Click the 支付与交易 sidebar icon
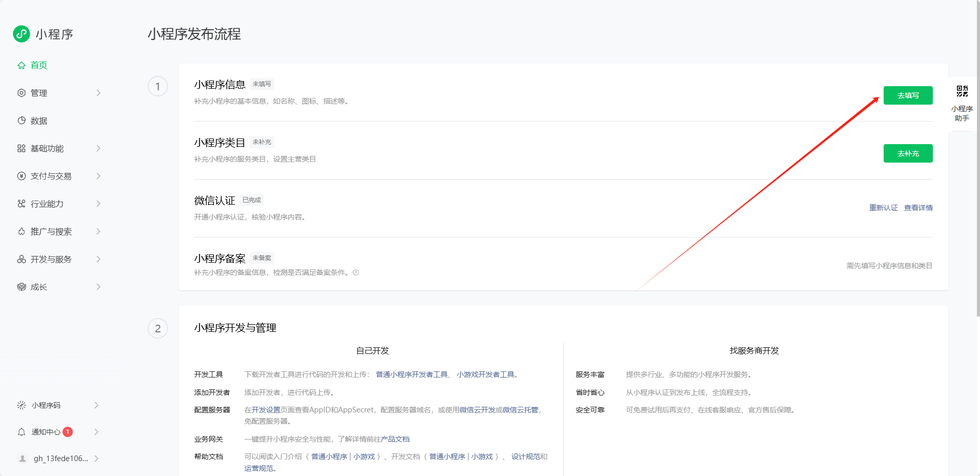The image size is (980, 476). 21,176
